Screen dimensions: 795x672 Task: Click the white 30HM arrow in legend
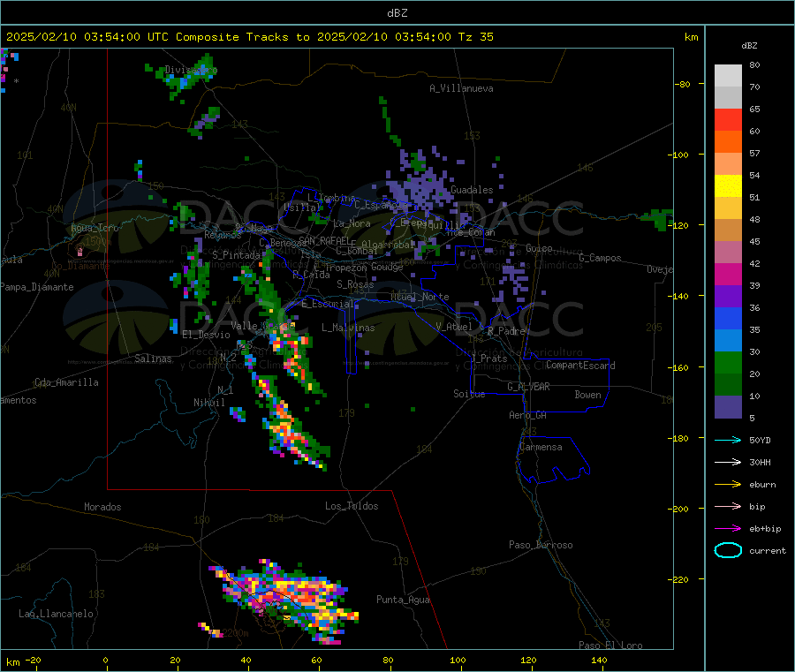728,462
